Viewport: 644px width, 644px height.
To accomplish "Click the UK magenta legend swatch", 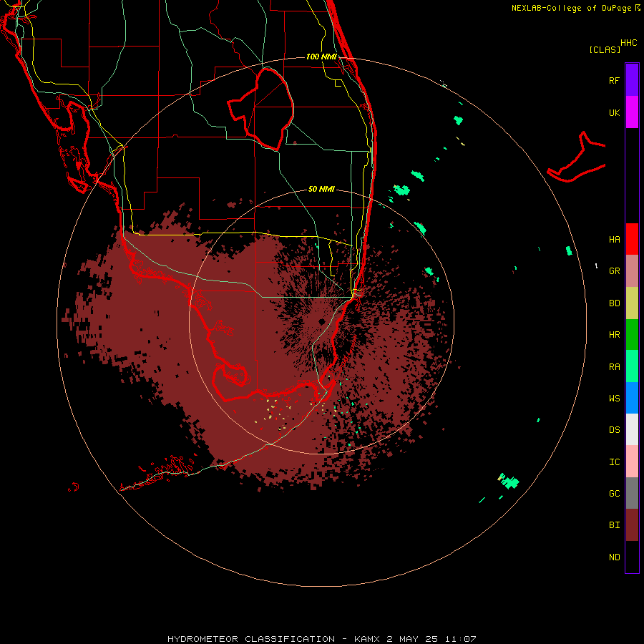I will (x=632, y=112).
